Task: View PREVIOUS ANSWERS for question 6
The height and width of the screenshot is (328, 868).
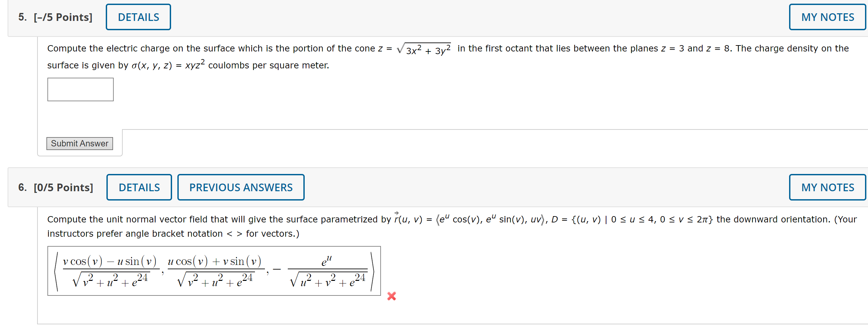Action: (x=241, y=187)
